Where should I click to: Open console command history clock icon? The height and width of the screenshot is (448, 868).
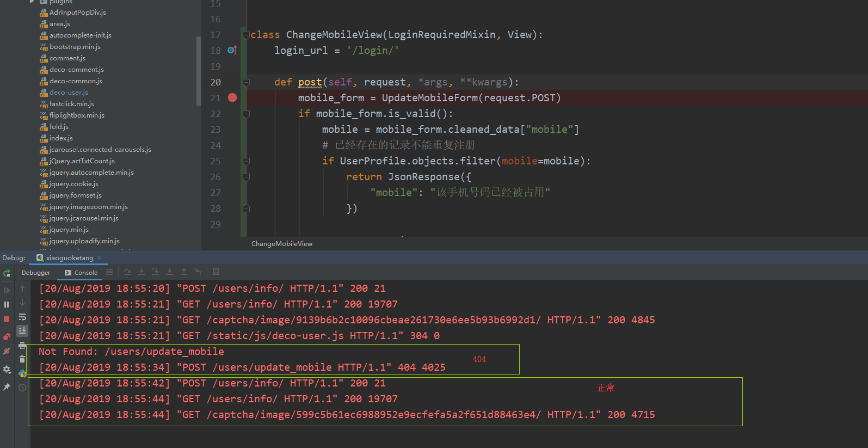(22, 388)
